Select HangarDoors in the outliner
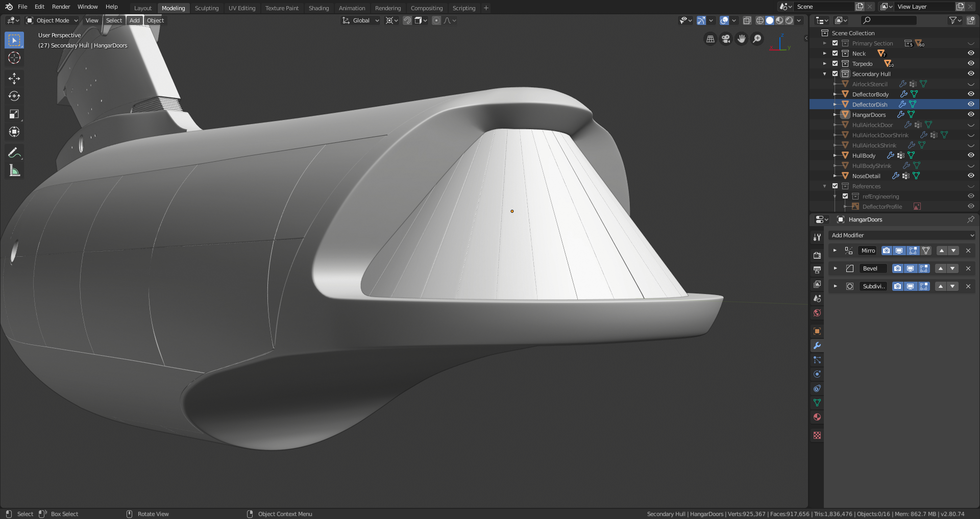 tap(869, 115)
